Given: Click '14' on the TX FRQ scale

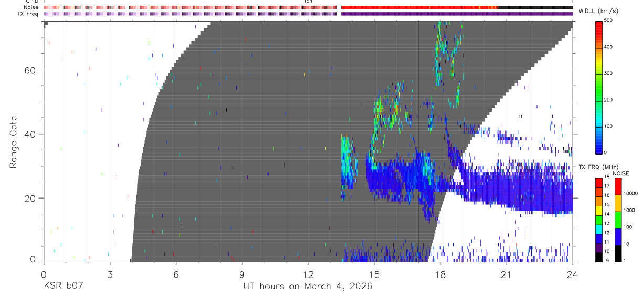Looking at the screenshot, I should [x=607, y=214].
